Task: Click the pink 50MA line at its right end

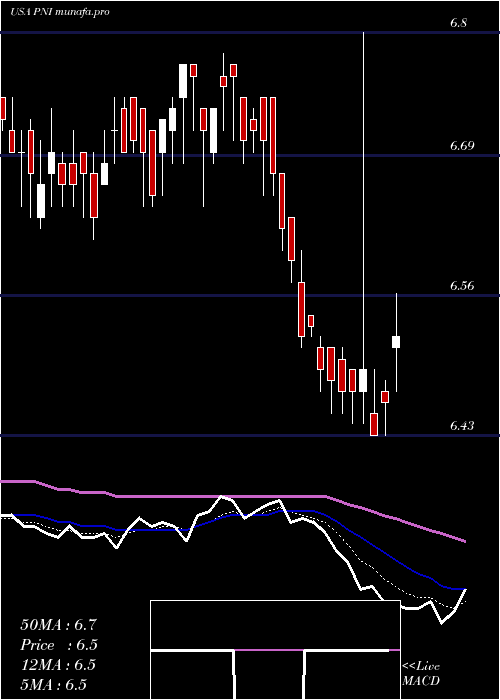Action: click(x=464, y=541)
